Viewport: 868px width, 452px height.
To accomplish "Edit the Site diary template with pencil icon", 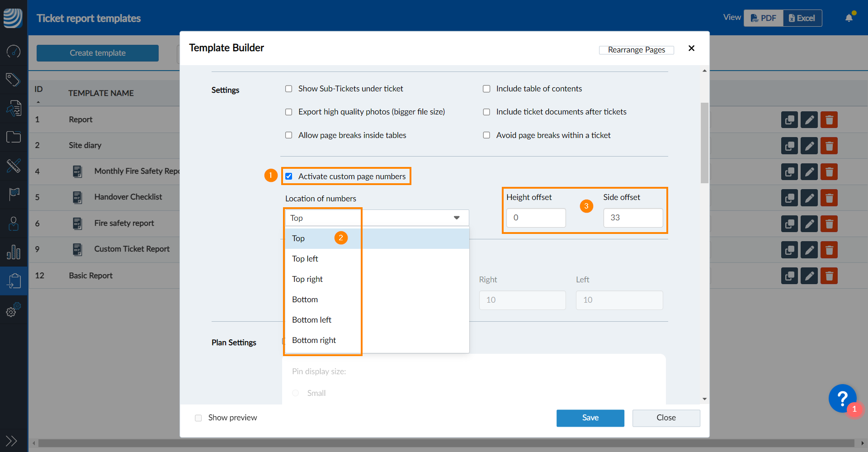I will tap(809, 146).
